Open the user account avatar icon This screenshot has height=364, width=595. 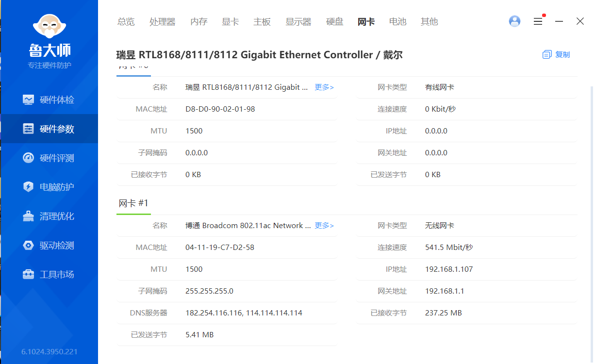pos(514,21)
